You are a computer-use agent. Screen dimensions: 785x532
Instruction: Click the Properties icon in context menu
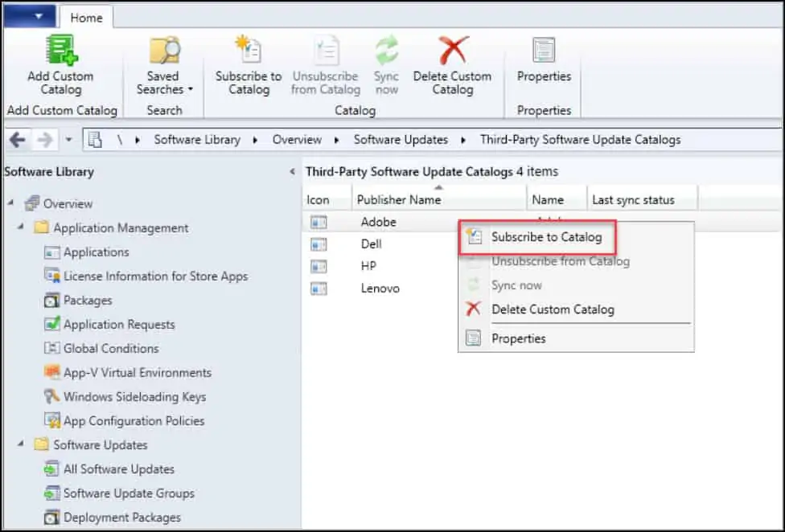[x=473, y=338]
